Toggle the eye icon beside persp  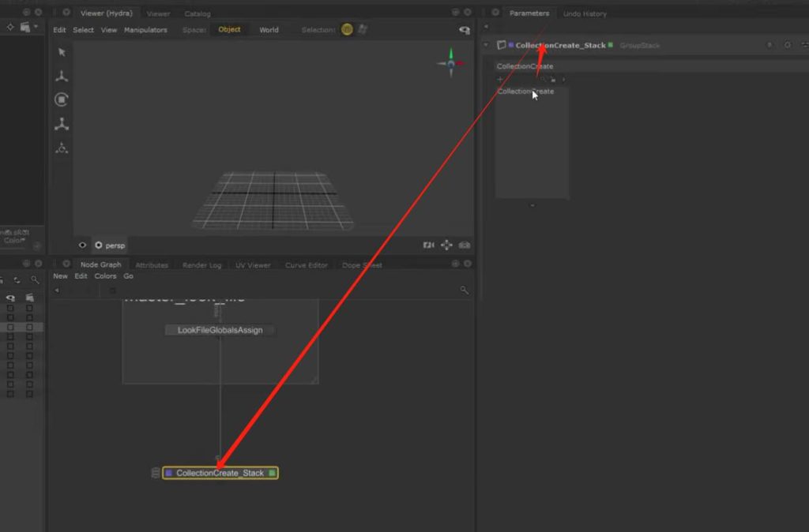pyautogui.click(x=82, y=245)
